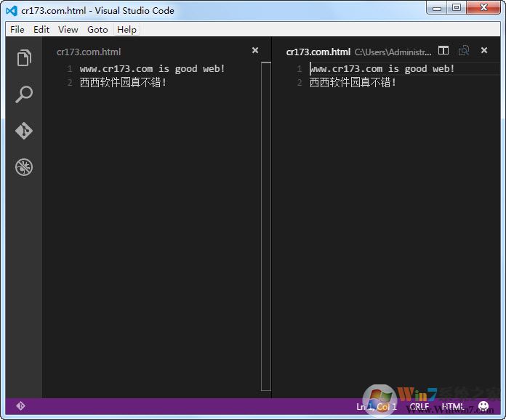506x420 pixels.
Task: Close the right editor pane
Action: [x=484, y=50]
